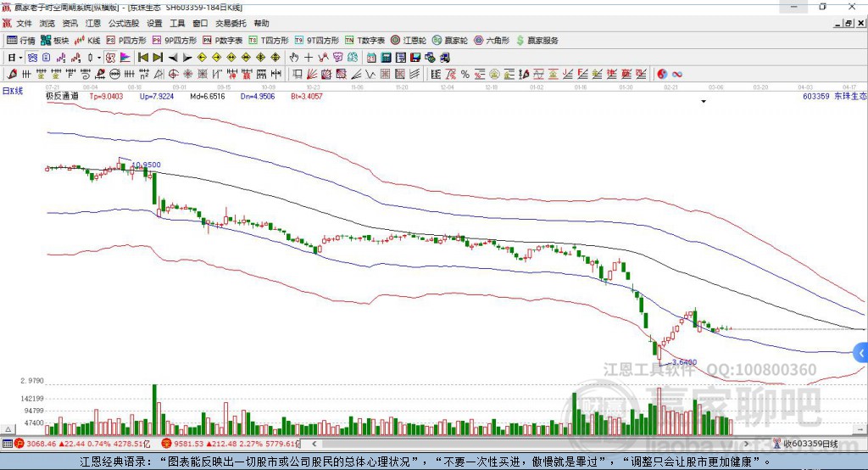This screenshot has height=470, width=868.
Task: Click the Tp=9.0403 indicator value
Action: pos(106,96)
